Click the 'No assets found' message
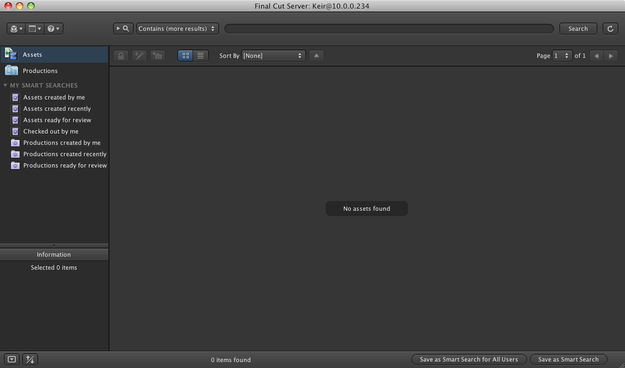Image resolution: width=625 pixels, height=368 pixels. (x=367, y=209)
